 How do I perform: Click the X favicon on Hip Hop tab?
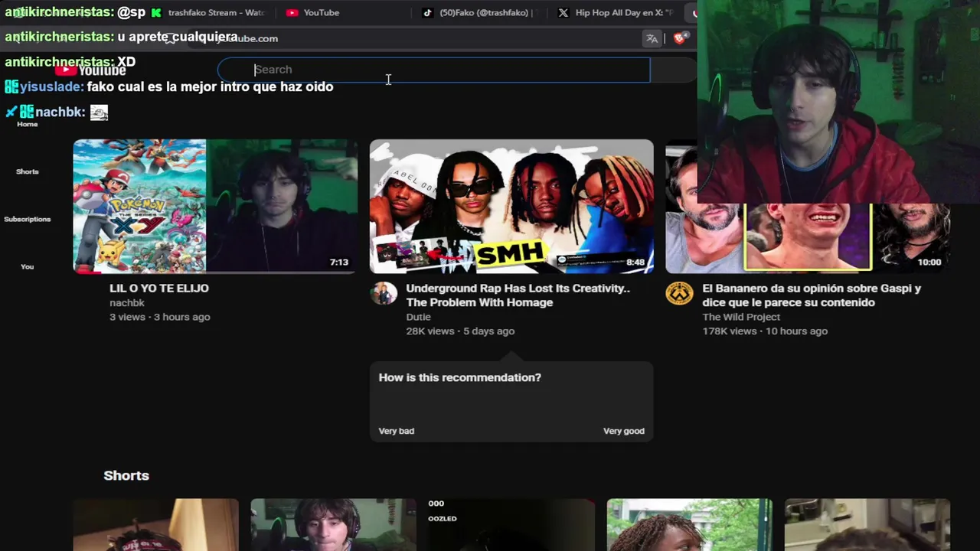[563, 13]
